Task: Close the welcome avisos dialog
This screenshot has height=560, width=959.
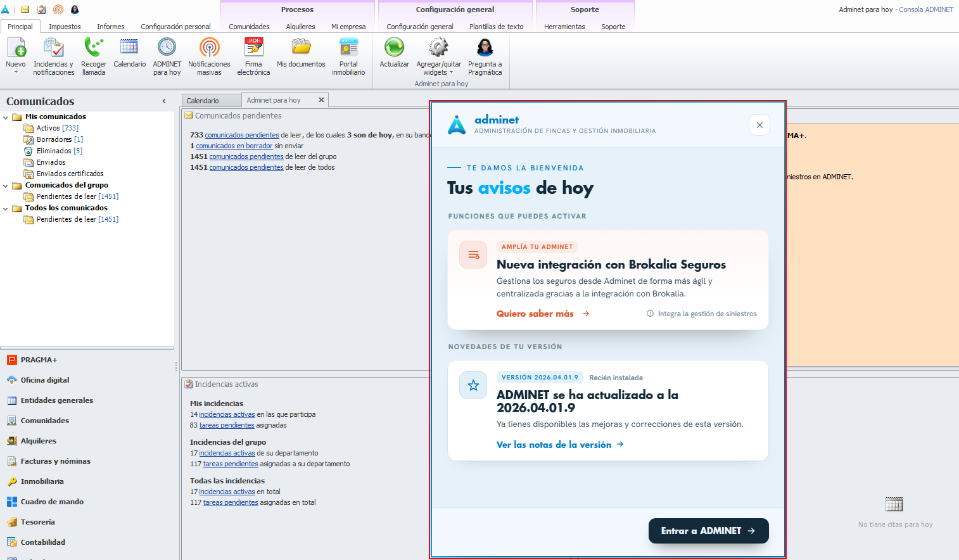Action: click(759, 125)
